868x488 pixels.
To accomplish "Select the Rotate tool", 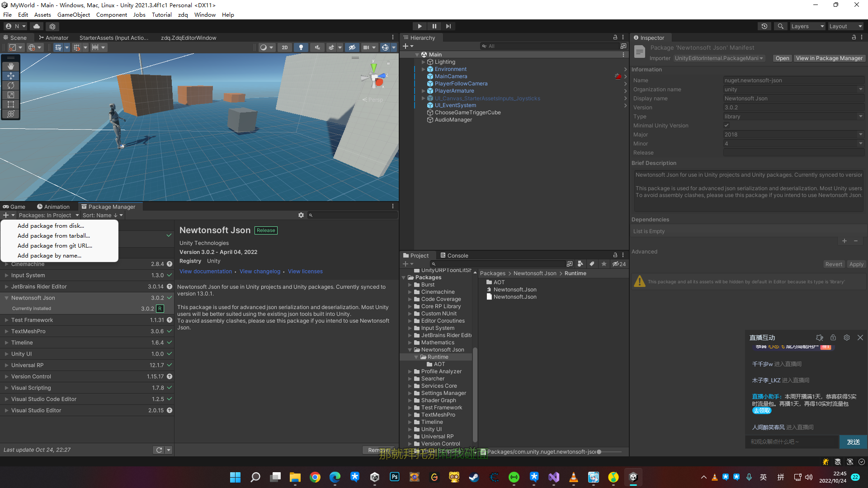I will [x=10, y=85].
